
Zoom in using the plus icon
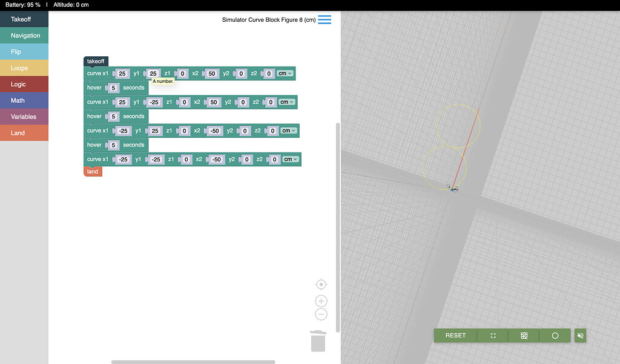click(x=321, y=301)
